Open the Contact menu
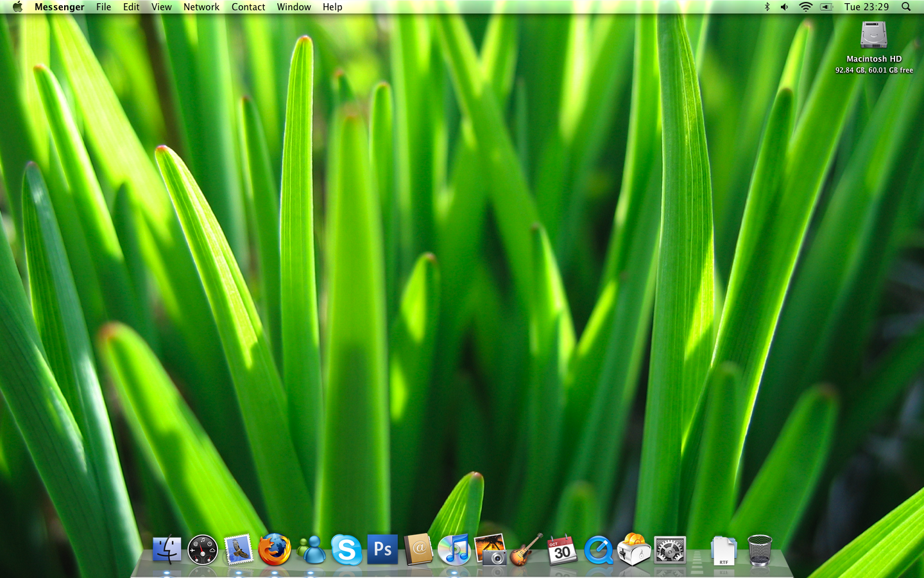Image resolution: width=924 pixels, height=578 pixels. [x=248, y=7]
